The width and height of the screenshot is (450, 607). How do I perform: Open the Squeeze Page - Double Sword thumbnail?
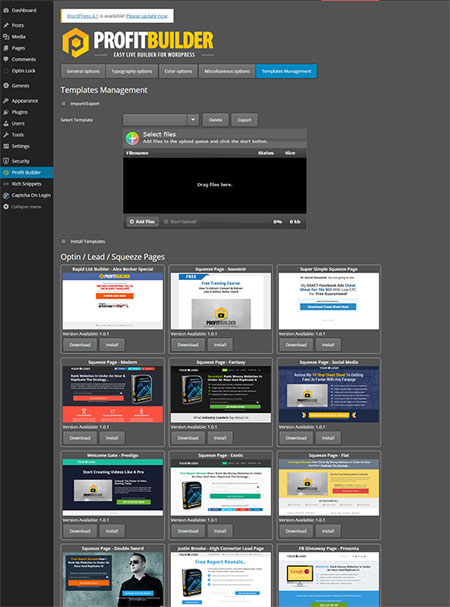pos(113,579)
